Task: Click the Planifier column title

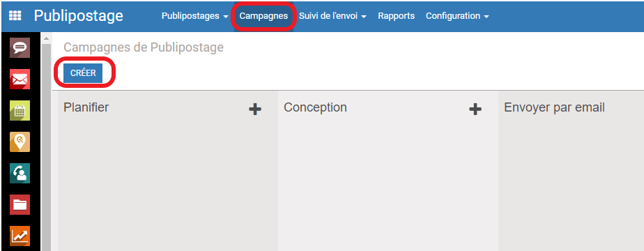Action: click(x=86, y=107)
